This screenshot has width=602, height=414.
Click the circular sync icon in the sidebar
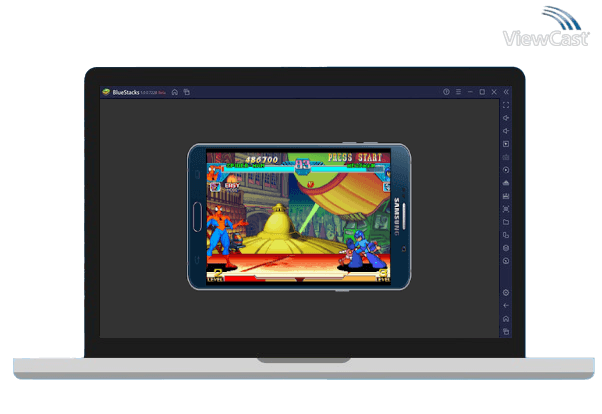506,170
